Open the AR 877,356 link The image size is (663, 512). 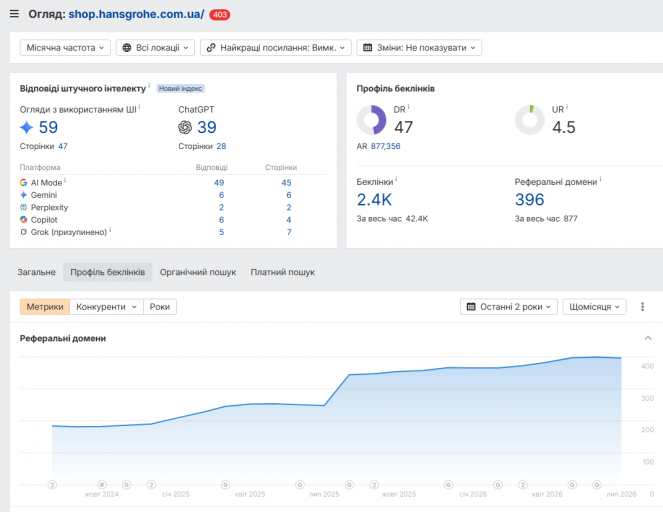385,146
